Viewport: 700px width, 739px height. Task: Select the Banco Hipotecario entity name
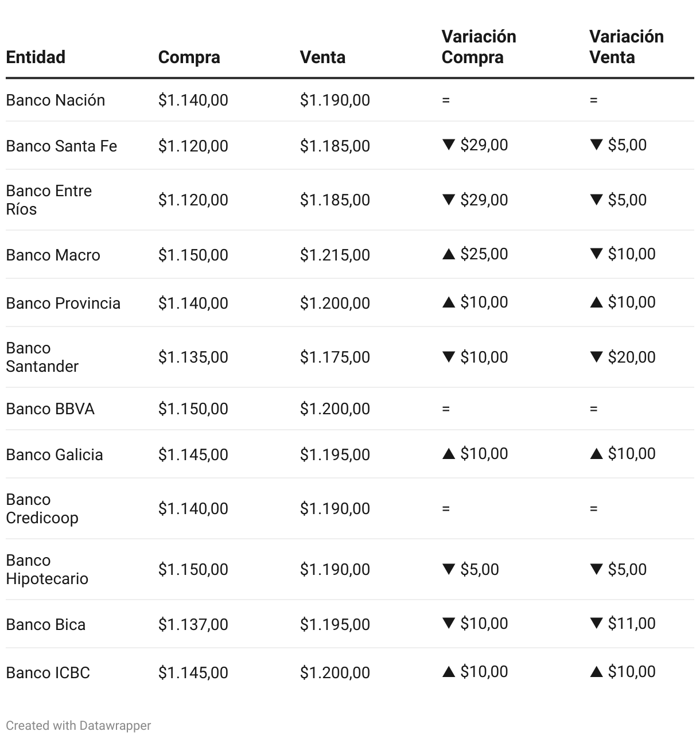pos(47,569)
